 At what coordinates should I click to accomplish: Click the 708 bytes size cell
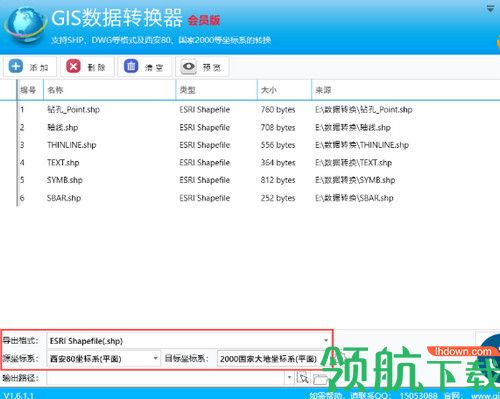point(278,127)
